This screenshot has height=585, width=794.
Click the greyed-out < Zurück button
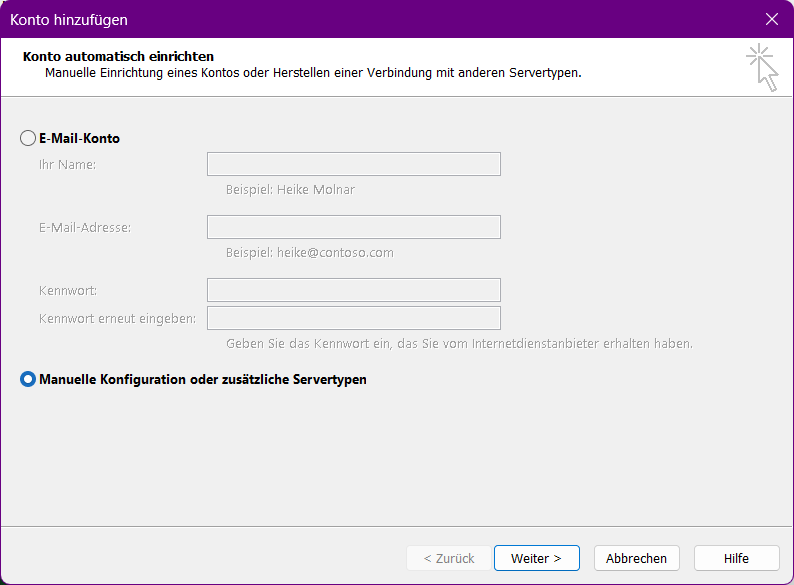pyautogui.click(x=449, y=558)
